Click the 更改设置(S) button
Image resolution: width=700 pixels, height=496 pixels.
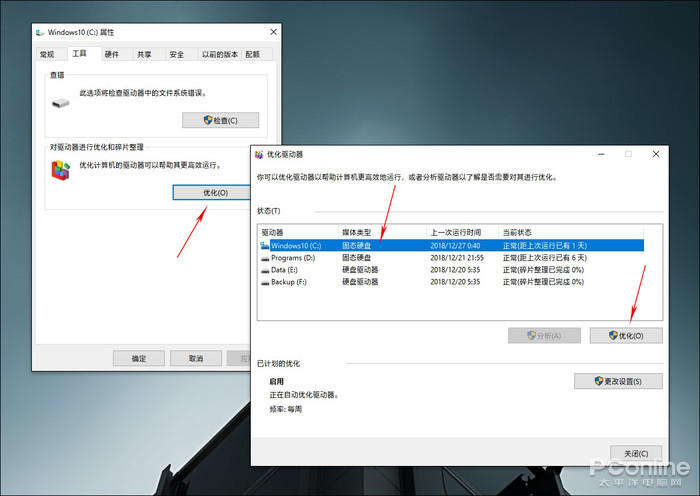618,381
